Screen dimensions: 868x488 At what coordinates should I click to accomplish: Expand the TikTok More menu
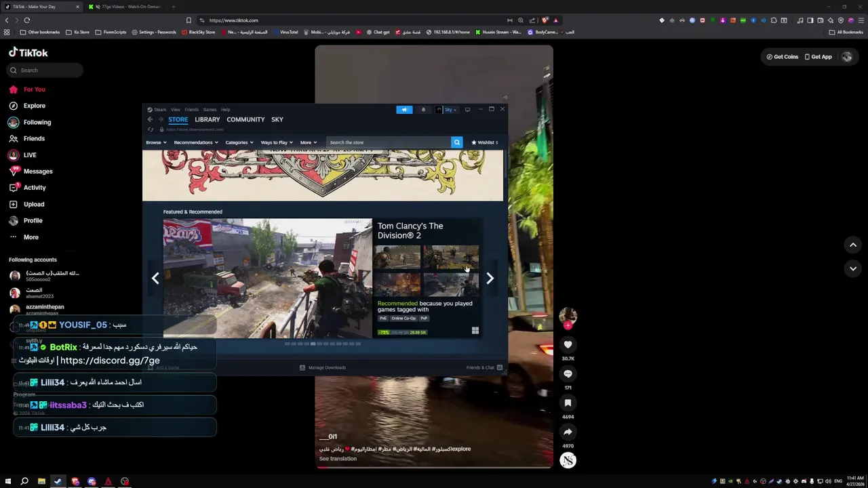pos(24,237)
